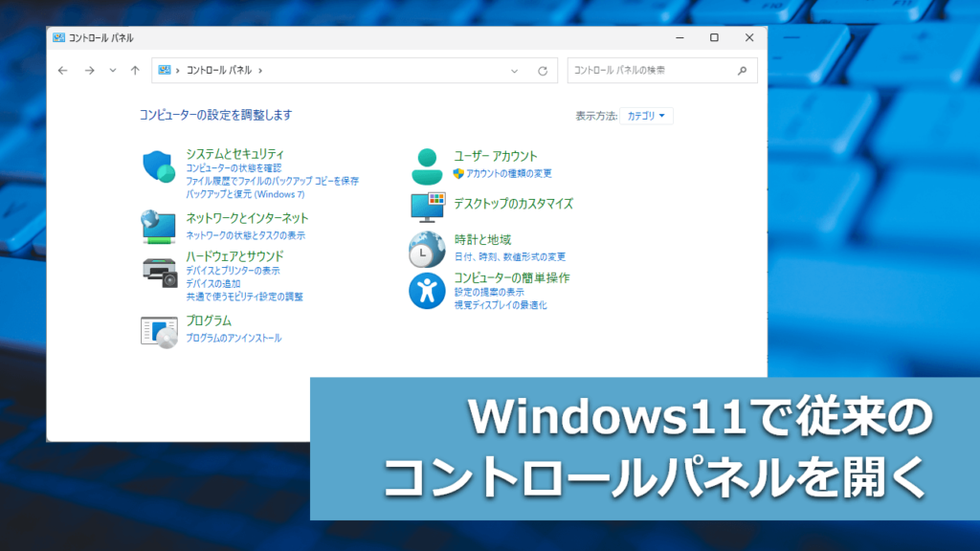
Task: Open the Desktop Customization monitor icon
Action: tap(428, 207)
